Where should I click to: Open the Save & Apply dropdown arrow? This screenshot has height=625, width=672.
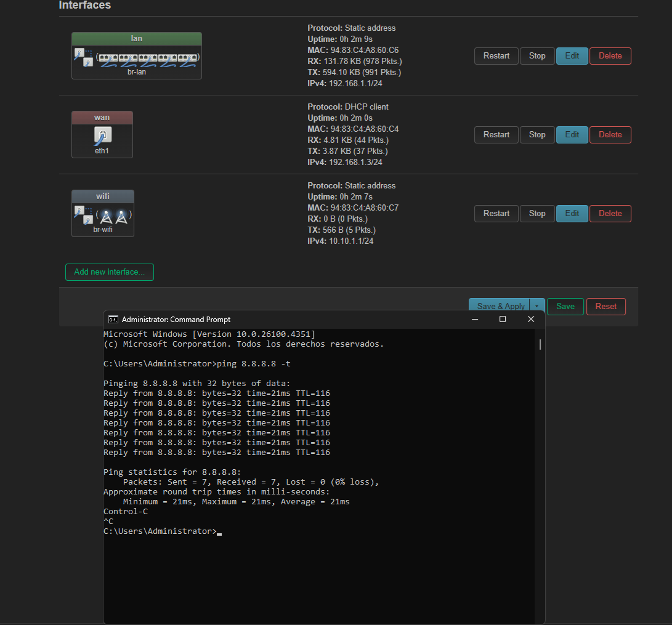point(537,306)
